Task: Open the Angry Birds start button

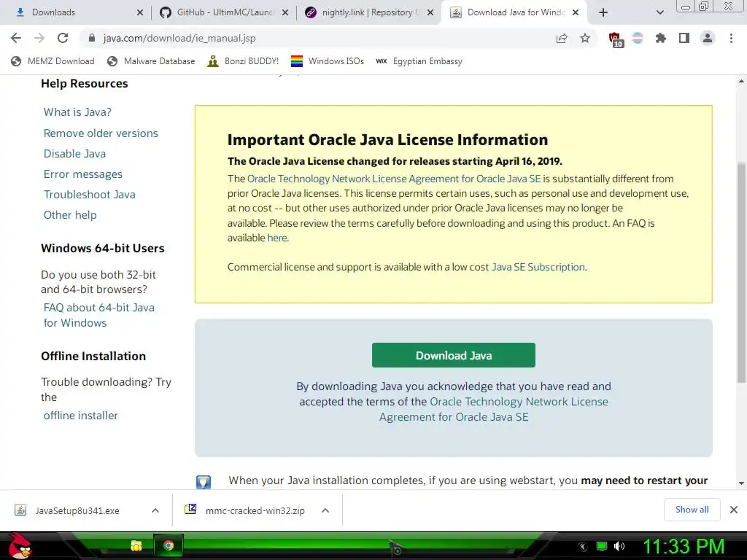Action: tap(19, 545)
